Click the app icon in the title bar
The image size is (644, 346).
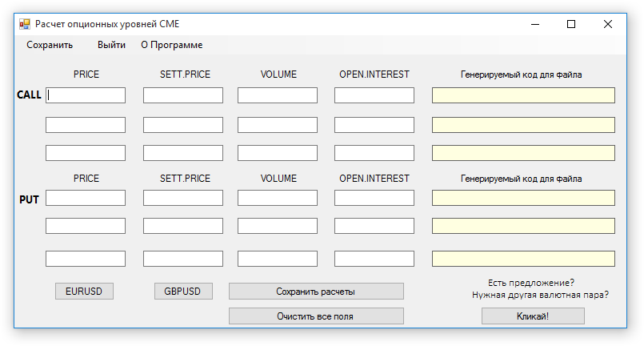click(25, 24)
